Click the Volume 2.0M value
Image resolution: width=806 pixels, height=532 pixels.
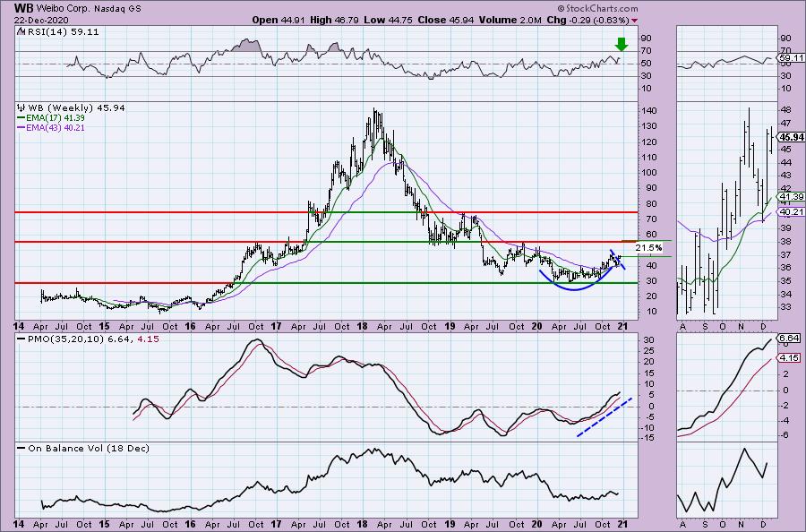[x=510, y=20]
